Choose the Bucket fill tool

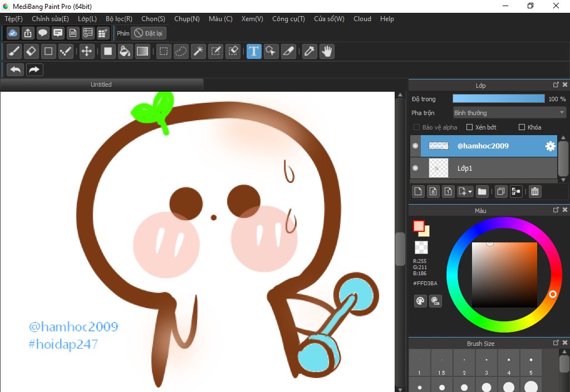(x=125, y=52)
